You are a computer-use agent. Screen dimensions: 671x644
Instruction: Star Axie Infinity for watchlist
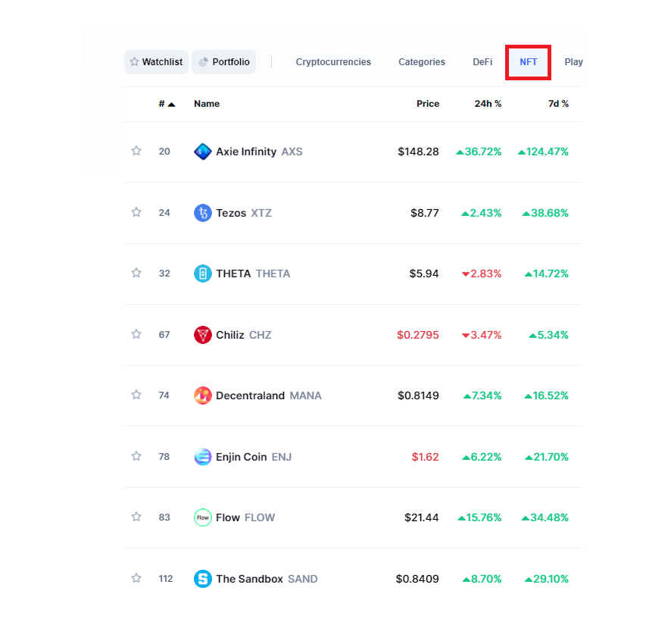click(136, 151)
